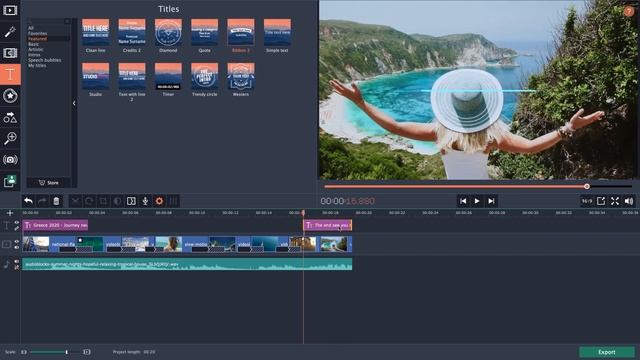Click the volume speaker icon
Viewport: 640px width, 360px height.
[629, 201]
